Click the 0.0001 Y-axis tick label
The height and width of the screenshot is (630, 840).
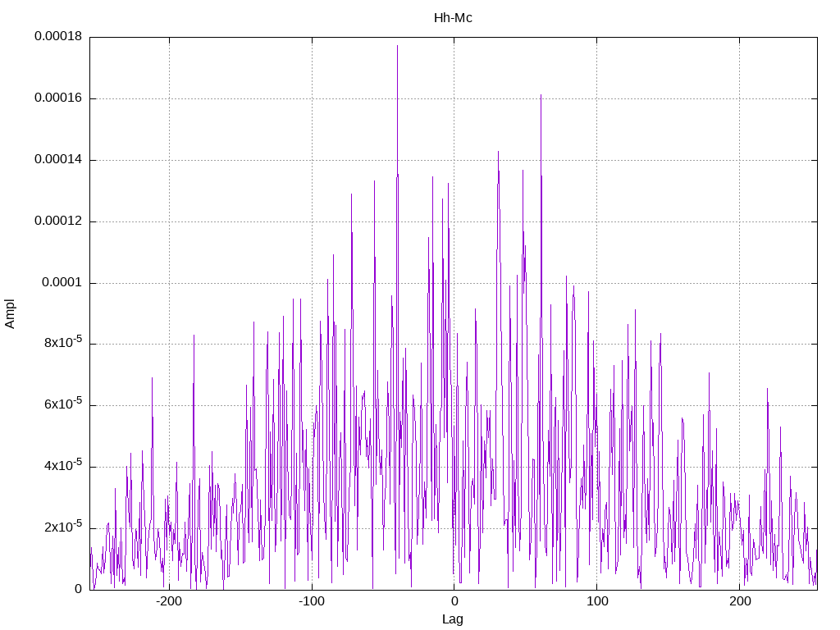[x=62, y=283]
